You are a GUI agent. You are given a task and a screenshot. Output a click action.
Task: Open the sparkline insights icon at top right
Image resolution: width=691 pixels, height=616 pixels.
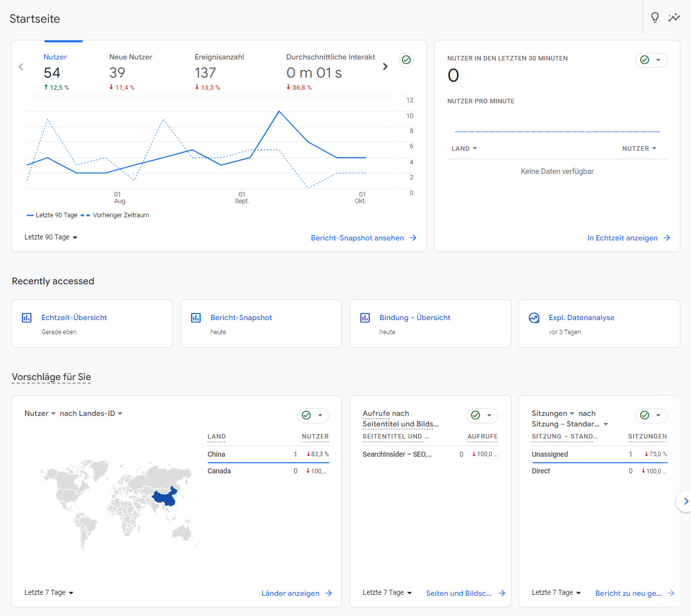674,18
